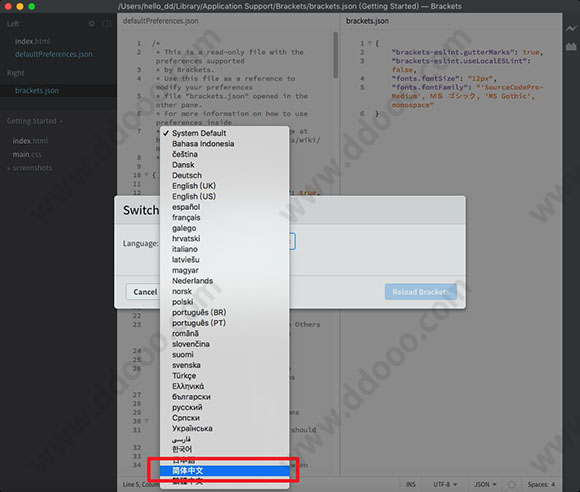This screenshot has height=492, width=580.
Task: Pick italiano language option
Action: (225, 249)
